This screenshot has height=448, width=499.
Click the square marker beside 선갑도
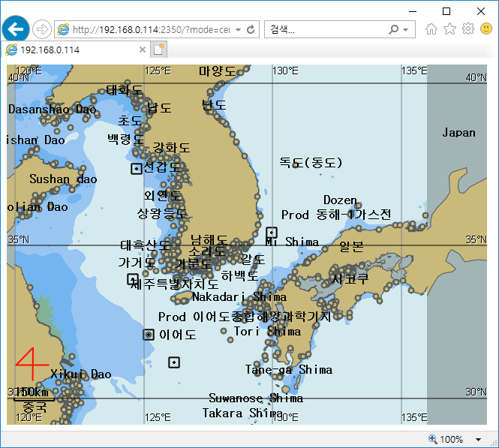point(136,168)
